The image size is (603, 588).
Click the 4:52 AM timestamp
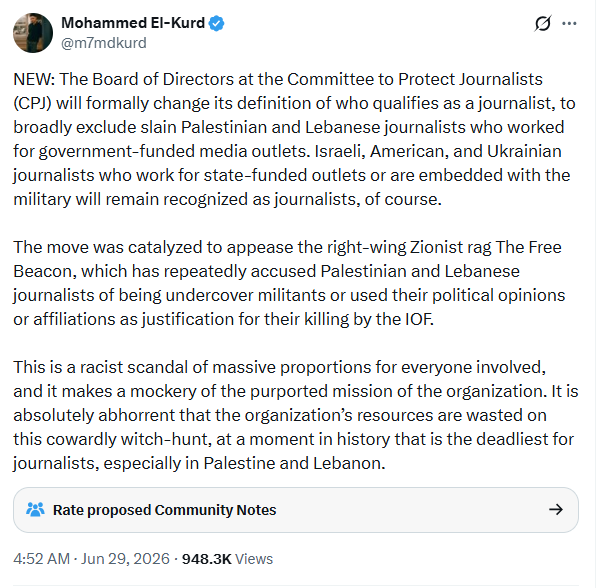tap(42, 559)
